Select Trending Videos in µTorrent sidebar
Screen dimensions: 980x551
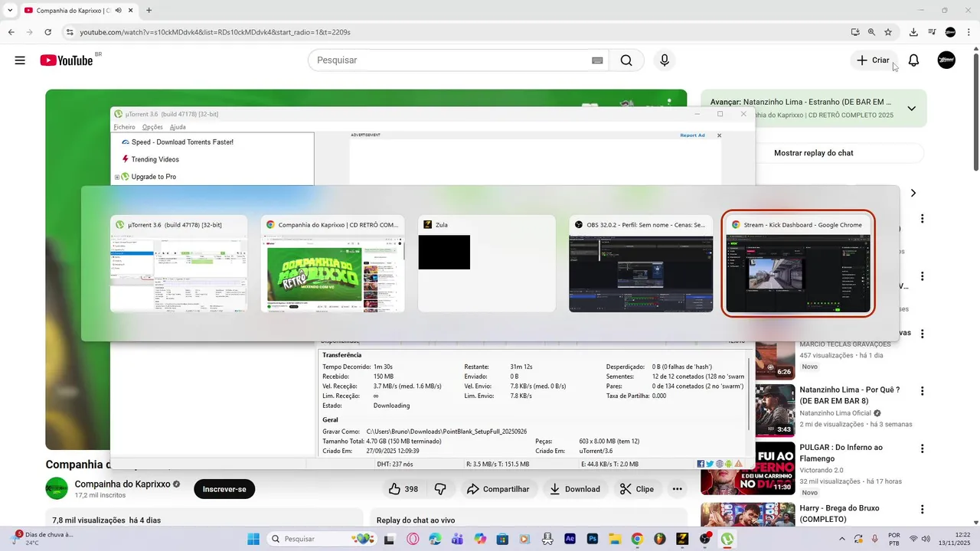coord(155,159)
